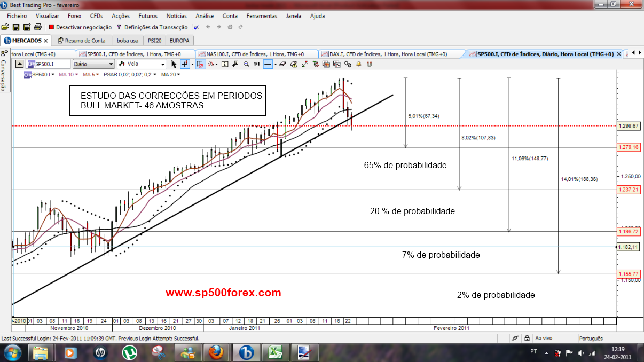Toggle the magnet snap icon
The width and height of the screenshot is (644, 362).
pos(370,64)
